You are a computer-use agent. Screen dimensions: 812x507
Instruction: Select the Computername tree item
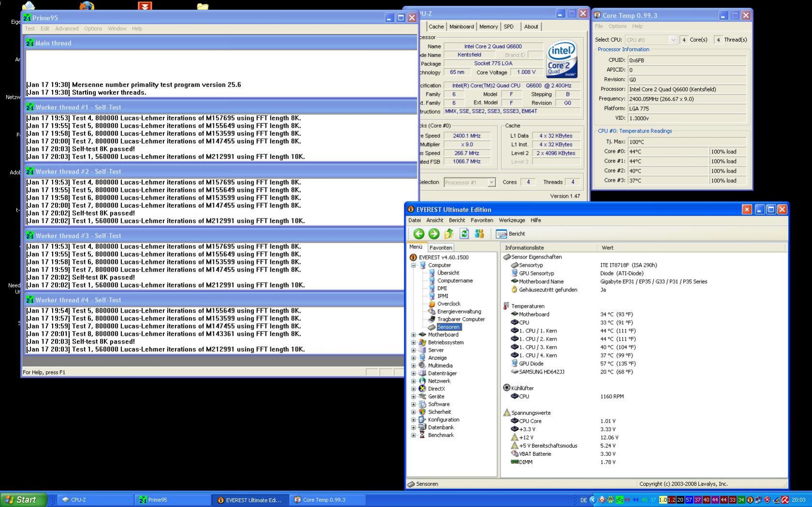pos(455,281)
